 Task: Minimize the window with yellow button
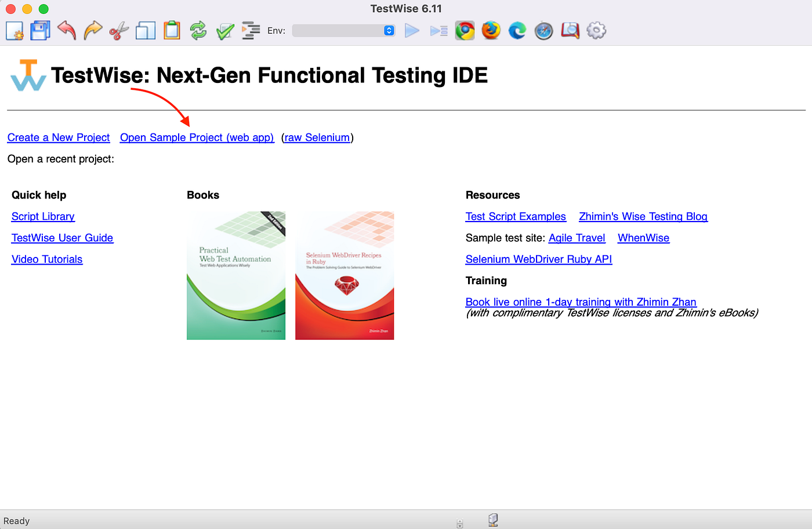[x=27, y=9]
